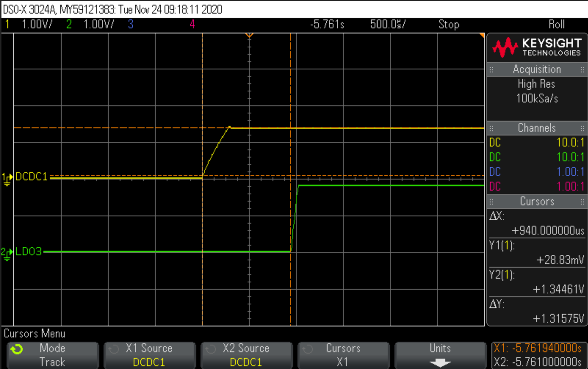Click the ΔY value +1.31575V
588x369 pixels.
pyautogui.click(x=559, y=319)
